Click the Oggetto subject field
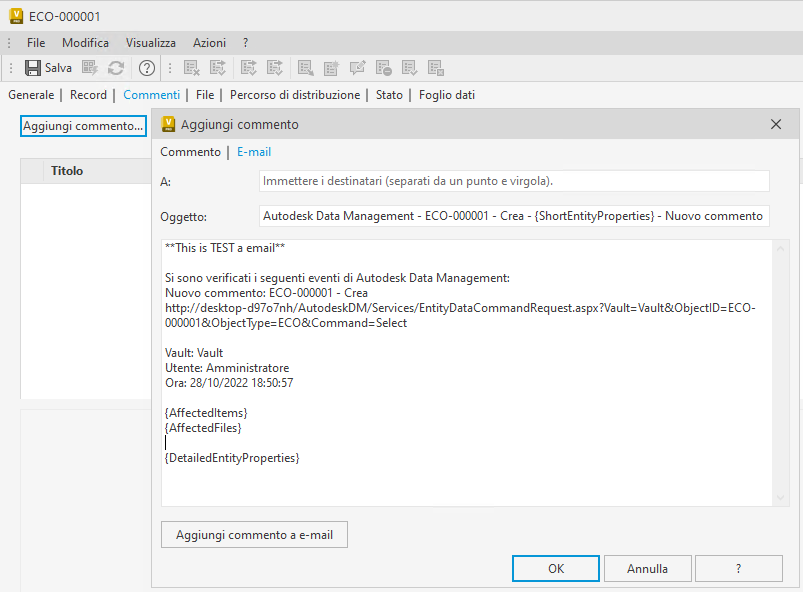803x592 pixels. [x=514, y=216]
